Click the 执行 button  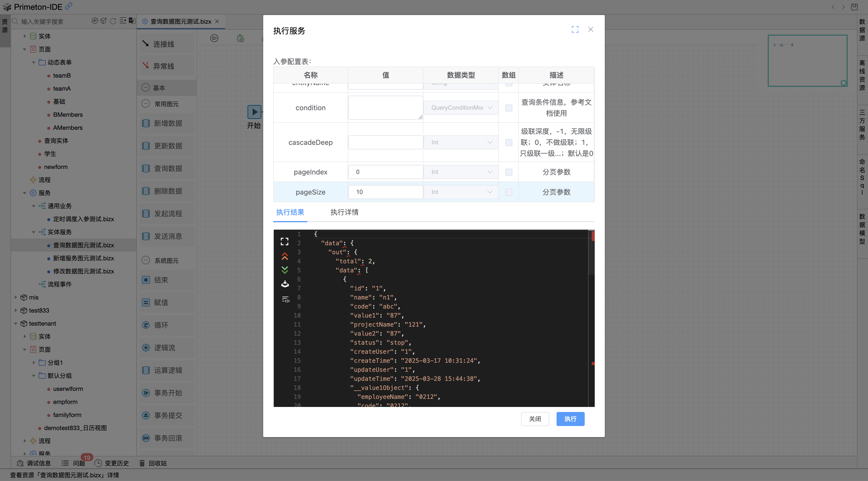click(x=570, y=419)
